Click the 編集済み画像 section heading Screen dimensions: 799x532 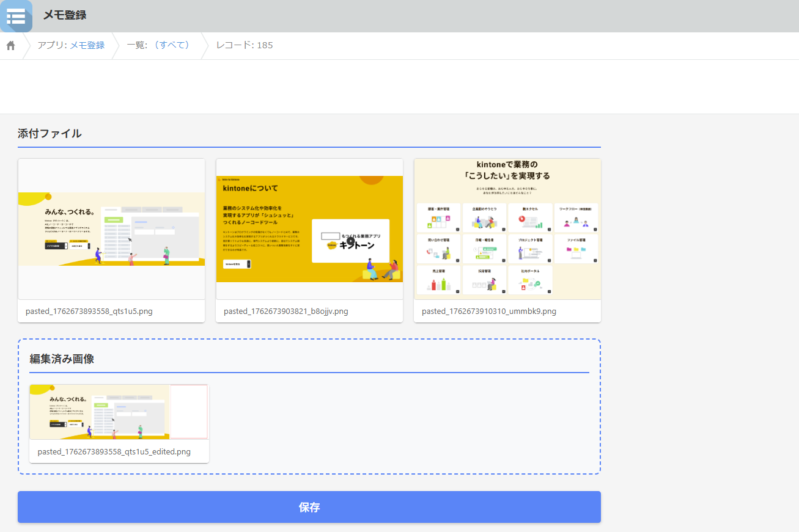point(62,359)
